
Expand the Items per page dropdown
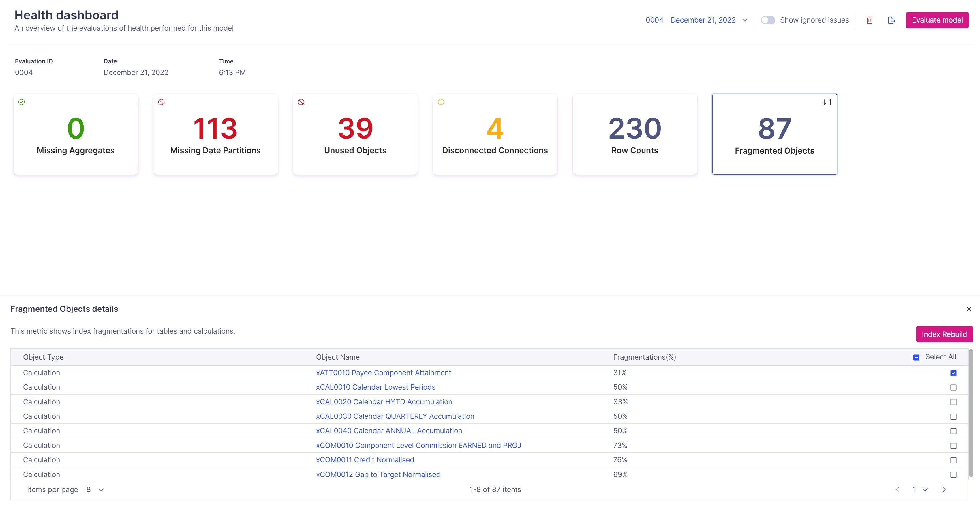tap(95, 490)
